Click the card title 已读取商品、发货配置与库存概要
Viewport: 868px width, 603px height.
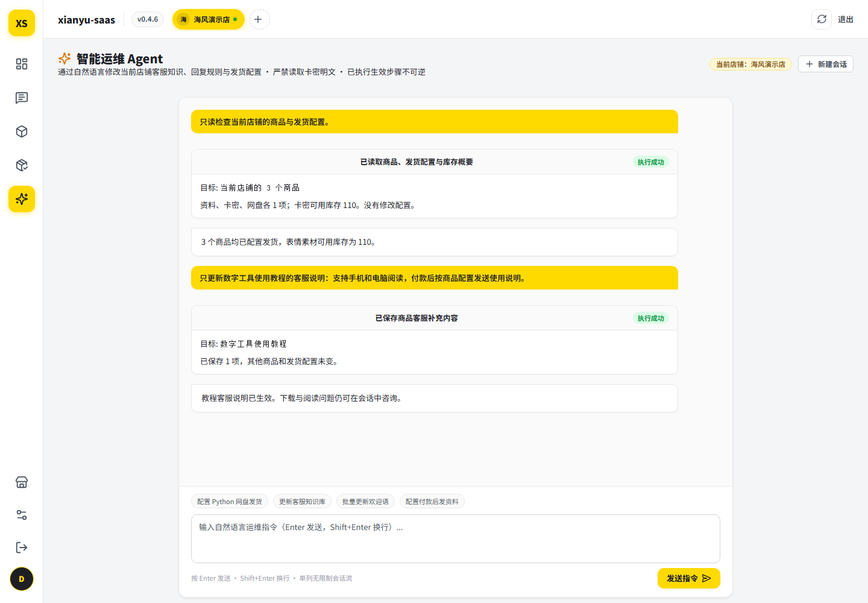[x=417, y=162]
